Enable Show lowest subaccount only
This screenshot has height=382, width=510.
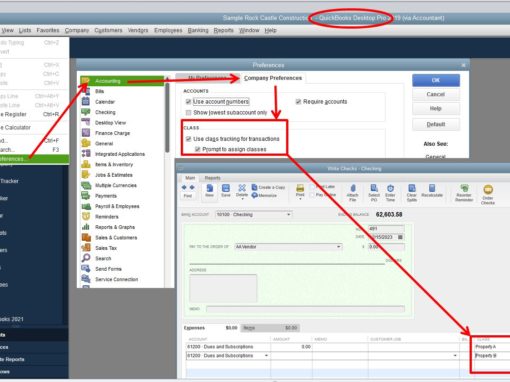(188, 113)
